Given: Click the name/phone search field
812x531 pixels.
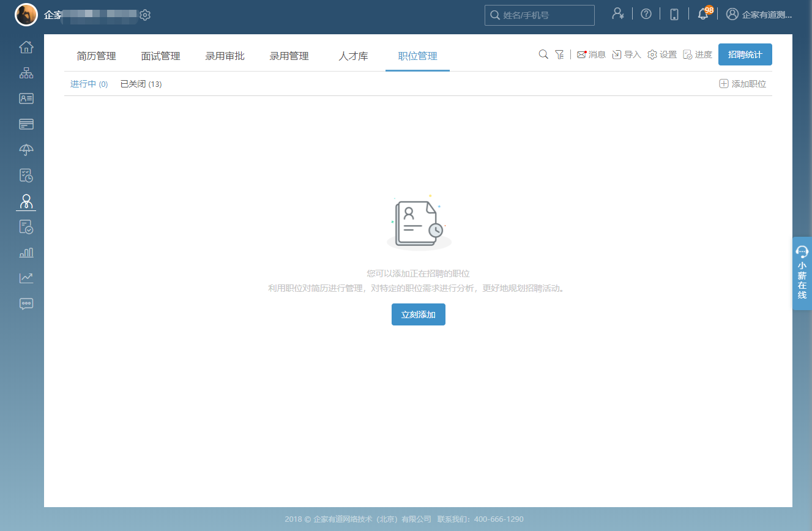Looking at the screenshot, I should (540, 15).
